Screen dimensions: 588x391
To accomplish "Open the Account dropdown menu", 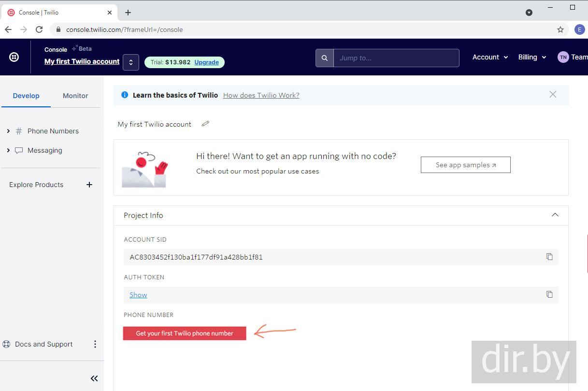I will pos(490,57).
